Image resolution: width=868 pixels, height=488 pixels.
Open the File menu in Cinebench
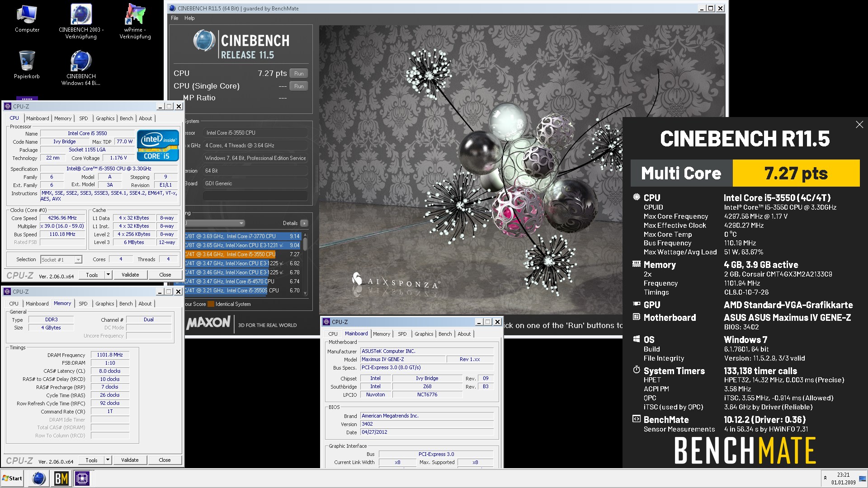pos(175,18)
